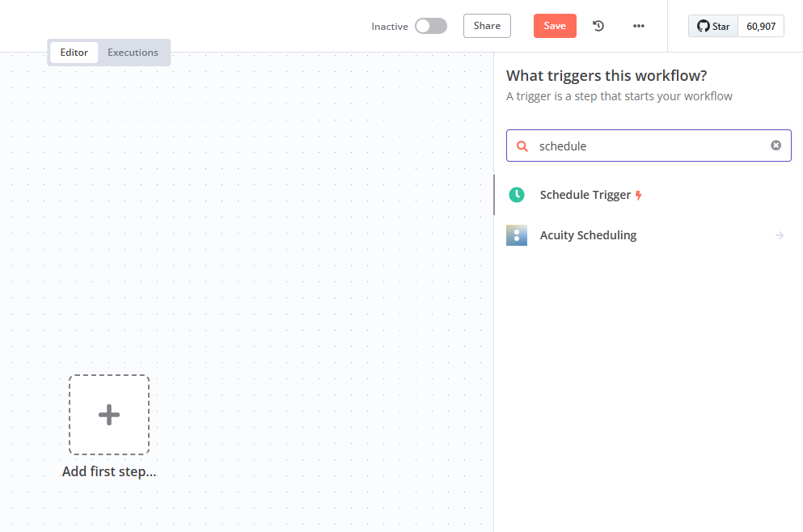Activate the workflow with the Inactive toggle

431,25
